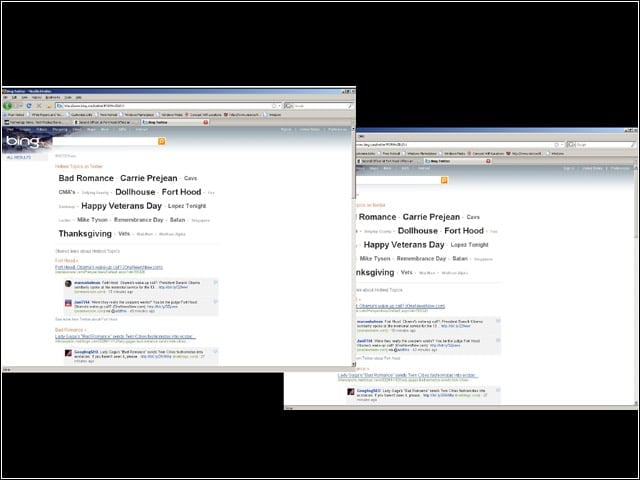The width and height of the screenshot is (640, 480).
Task: Open Satan topic in left window
Action: (x=177, y=220)
